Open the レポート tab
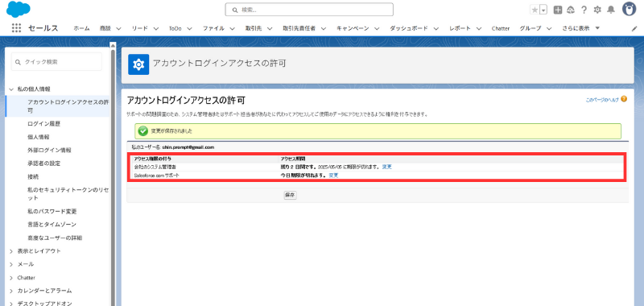 click(x=460, y=28)
